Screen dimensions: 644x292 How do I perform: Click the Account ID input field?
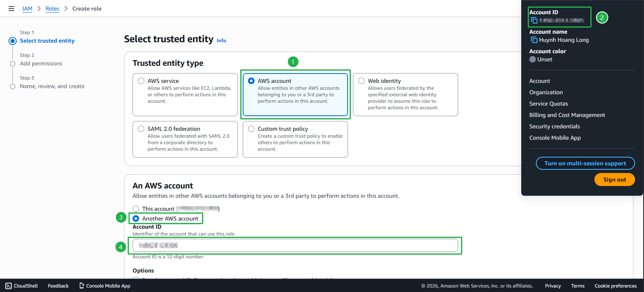(295, 245)
